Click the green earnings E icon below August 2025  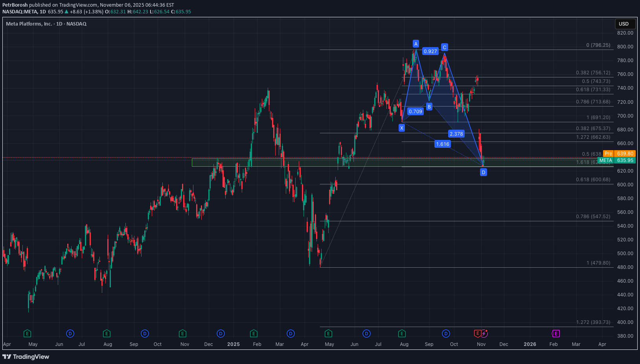tap(402, 333)
